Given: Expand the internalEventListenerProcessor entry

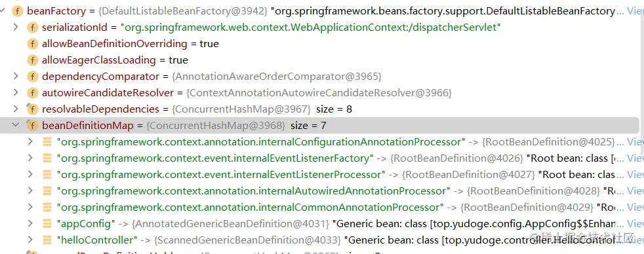Looking at the screenshot, I should pyautogui.click(x=30, y=175).
